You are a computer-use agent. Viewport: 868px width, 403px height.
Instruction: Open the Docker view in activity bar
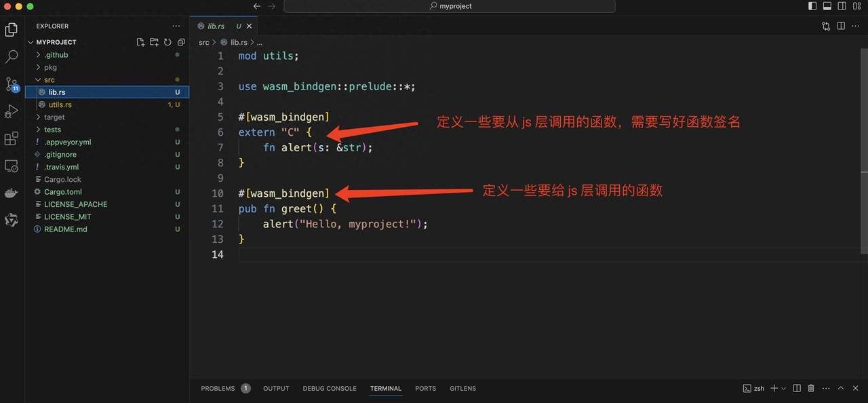[12, 193]
